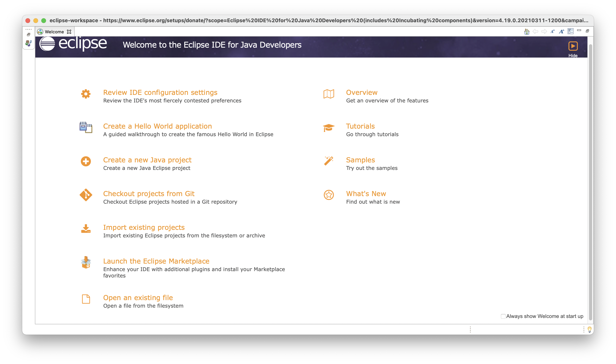The width and height of the screenshot is (616, 364).
Task: Click the magnify font size icon
Action: coord(561,31)
